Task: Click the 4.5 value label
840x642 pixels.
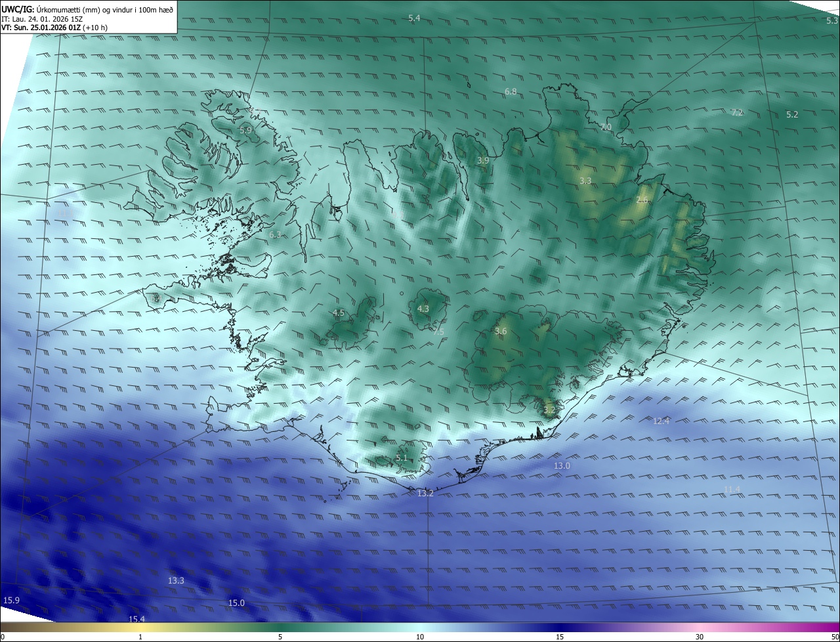Action: coord(339,313)
